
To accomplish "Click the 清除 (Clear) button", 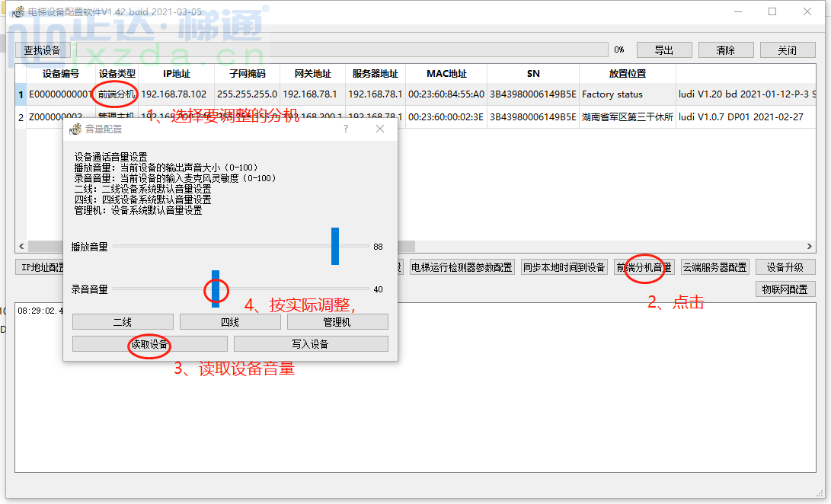I will click(725, 49).
